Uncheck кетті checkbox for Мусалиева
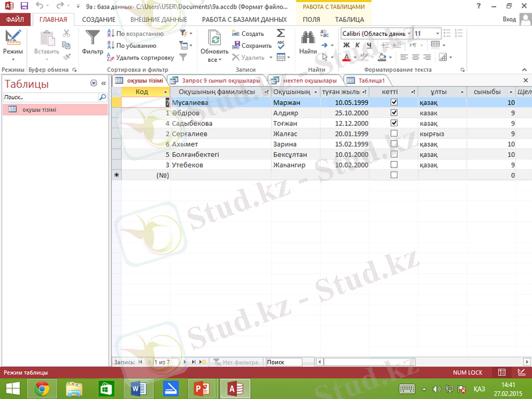 click(x=394, y=102)
